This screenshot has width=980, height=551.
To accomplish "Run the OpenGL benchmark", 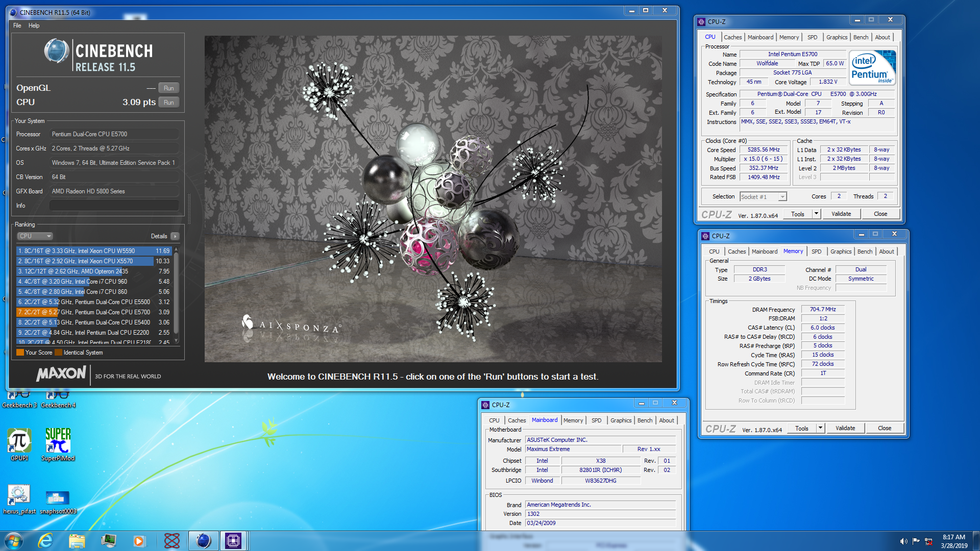I will pyautogui.click(x=168, y=88).
